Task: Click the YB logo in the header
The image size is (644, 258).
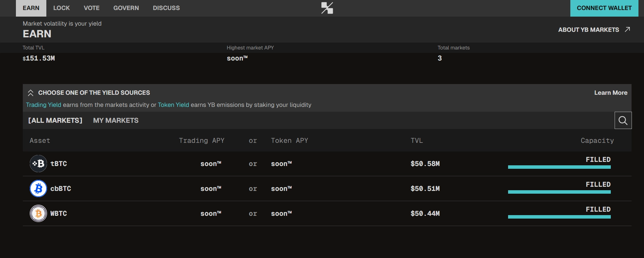Action: coord(327,8)
